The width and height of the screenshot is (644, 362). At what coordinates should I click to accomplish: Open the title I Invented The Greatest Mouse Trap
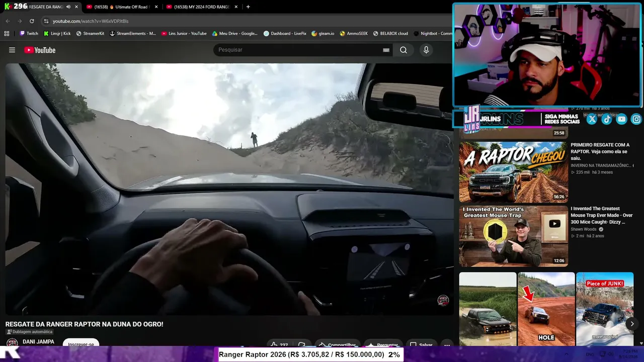coord(602,215)
